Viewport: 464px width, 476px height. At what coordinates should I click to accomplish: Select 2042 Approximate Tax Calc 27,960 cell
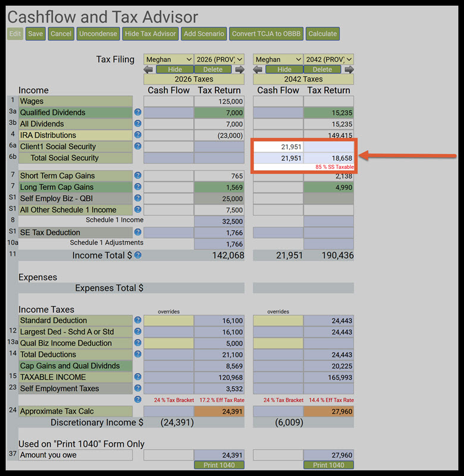pyautogui.click(x=328, y=411)
